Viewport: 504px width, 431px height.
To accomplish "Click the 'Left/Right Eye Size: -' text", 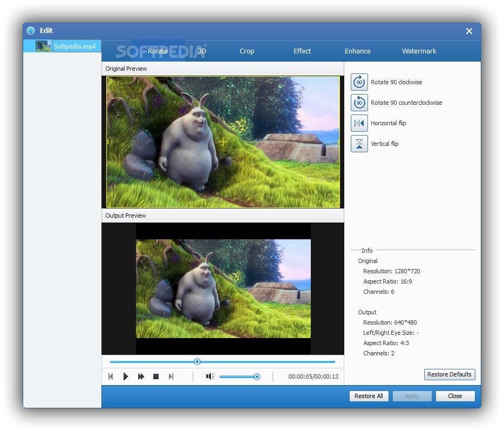I will point(391,333).
